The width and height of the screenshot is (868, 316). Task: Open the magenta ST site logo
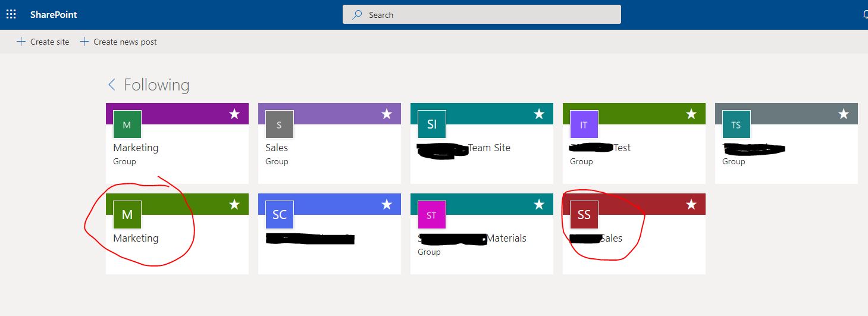click(x=432, y=215)
